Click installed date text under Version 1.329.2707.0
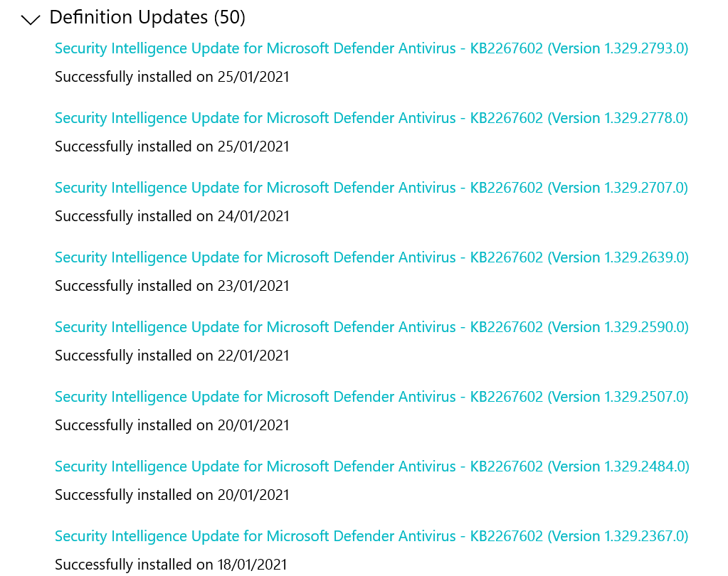This screenshot has height=576, width=728. pyautogui.click(x=172, y=216)
